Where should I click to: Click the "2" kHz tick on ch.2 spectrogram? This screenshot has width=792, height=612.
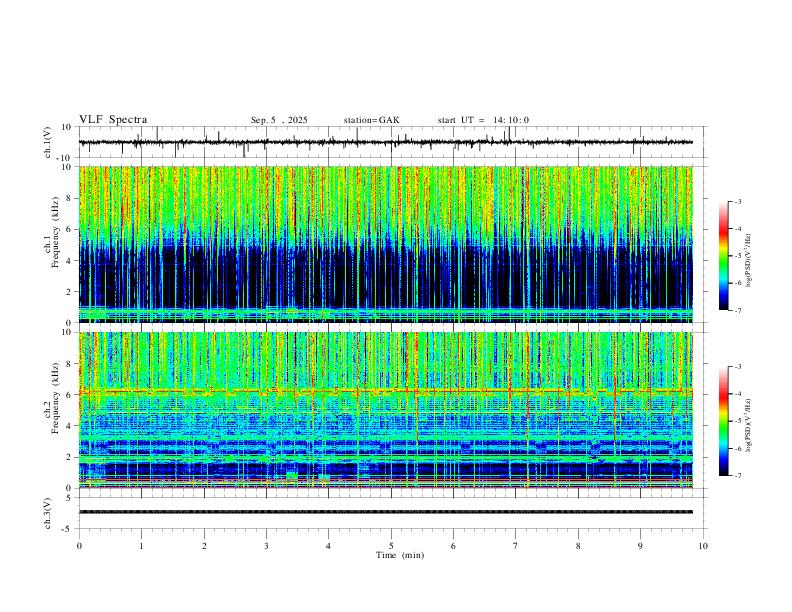(x=70, y=457)
